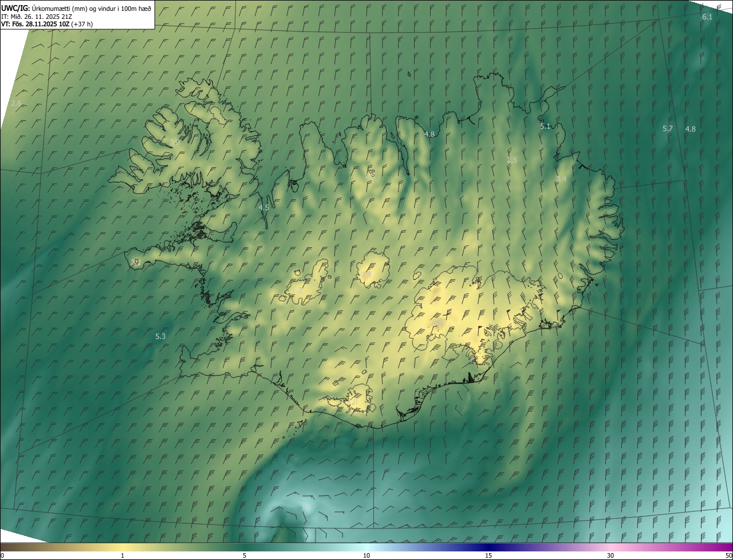Viewport: 733px width, 560px height.
Task: Click the legend tick label 10
Action: [366, 556]
